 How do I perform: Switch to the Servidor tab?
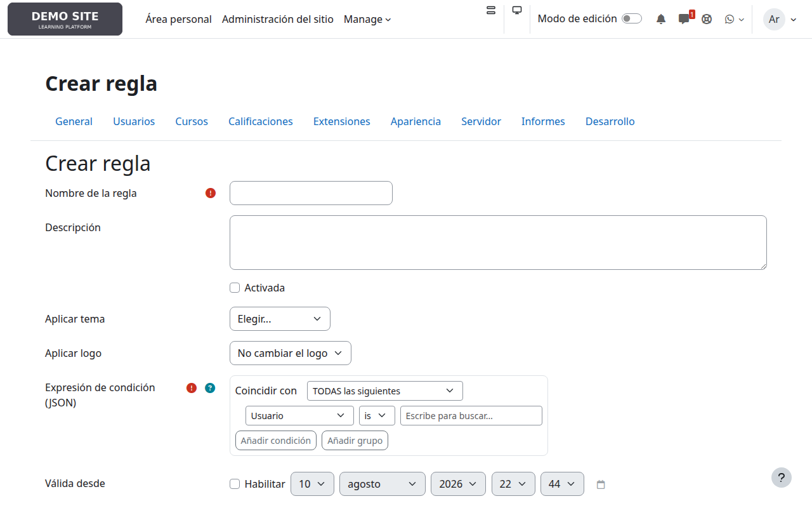tap(481, 121)
